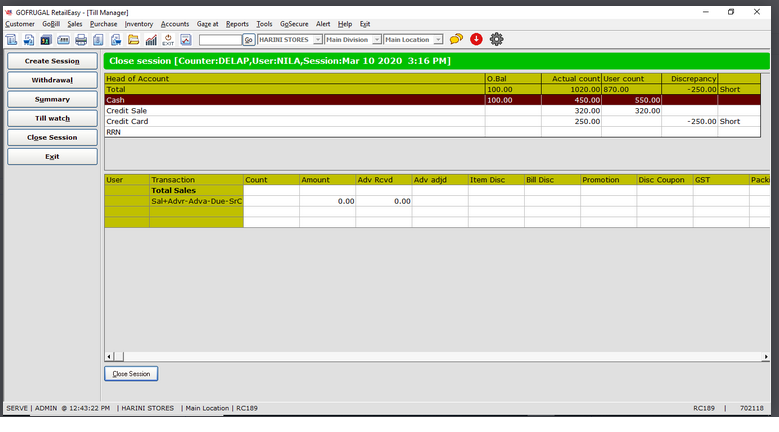
Task: Click the line graph icon beside EXIT
Action: pos(185,40)
